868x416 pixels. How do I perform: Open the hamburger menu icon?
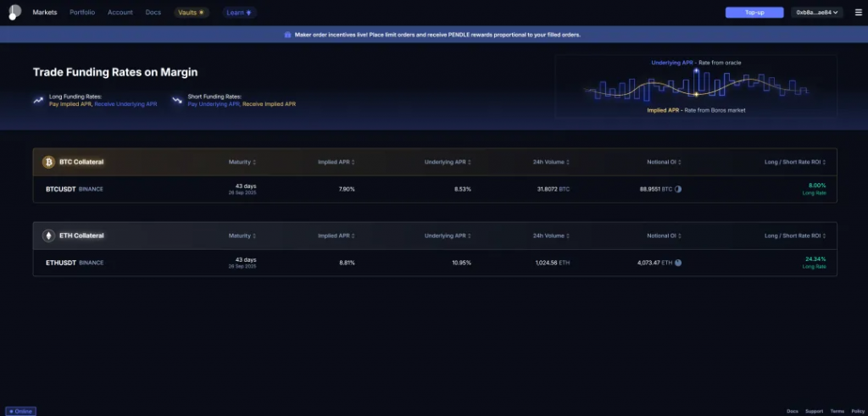click(858, 13)
